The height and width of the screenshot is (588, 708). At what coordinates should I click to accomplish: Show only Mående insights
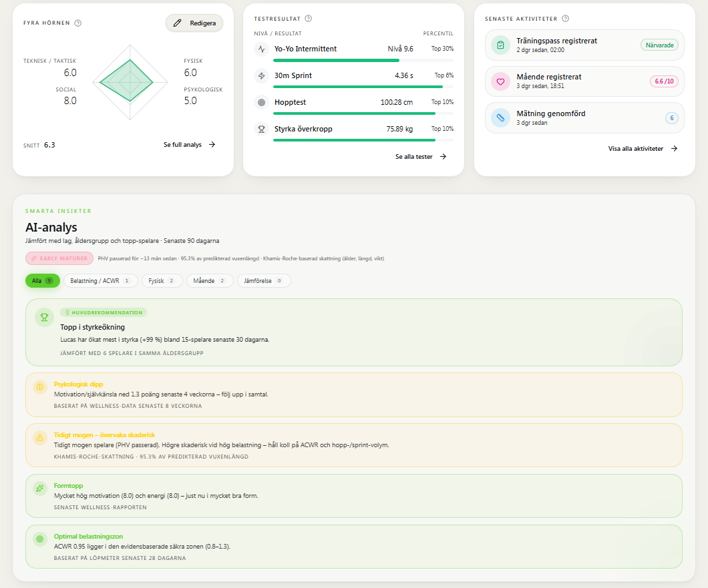[x=210, y=281]
